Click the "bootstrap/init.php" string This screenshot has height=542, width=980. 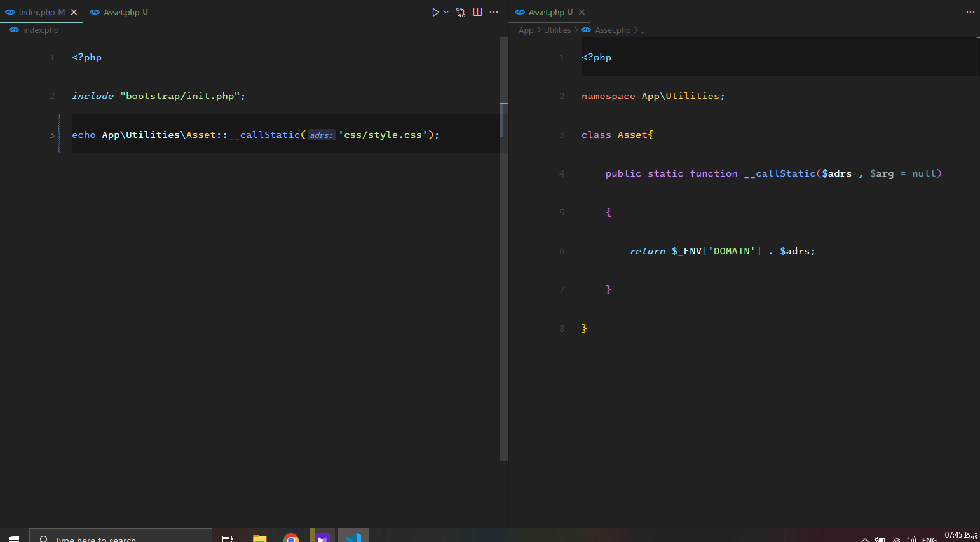coord(180,96)
